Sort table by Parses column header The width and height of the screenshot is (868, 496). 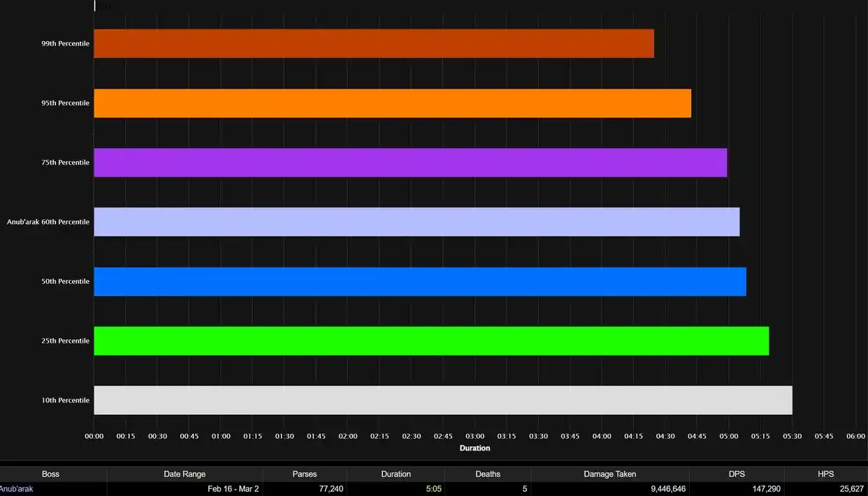tap(305, 474)
